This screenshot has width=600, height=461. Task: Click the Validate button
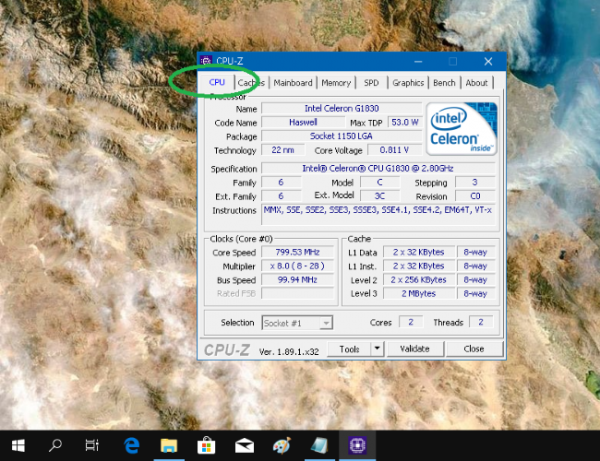coord(415,349)
